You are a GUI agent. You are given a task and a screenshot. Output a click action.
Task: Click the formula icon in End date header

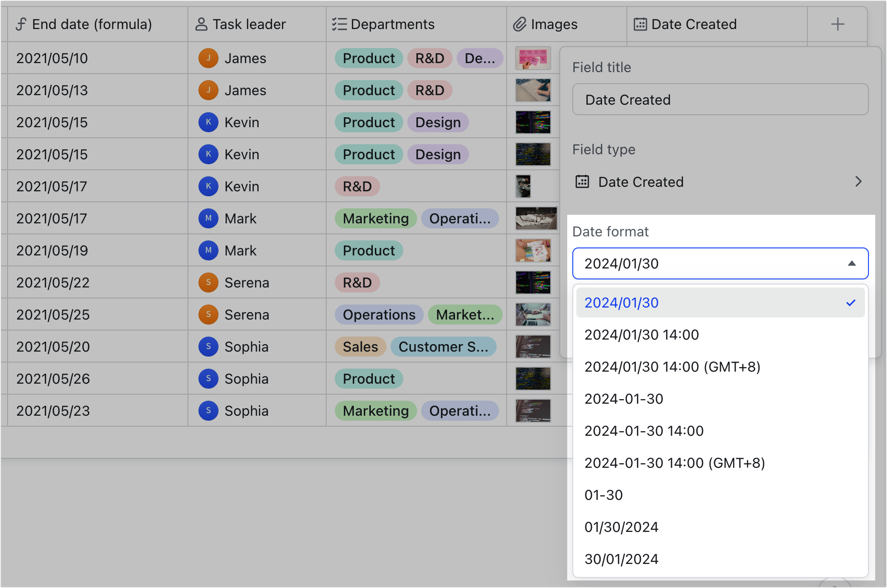pos(21,24)
